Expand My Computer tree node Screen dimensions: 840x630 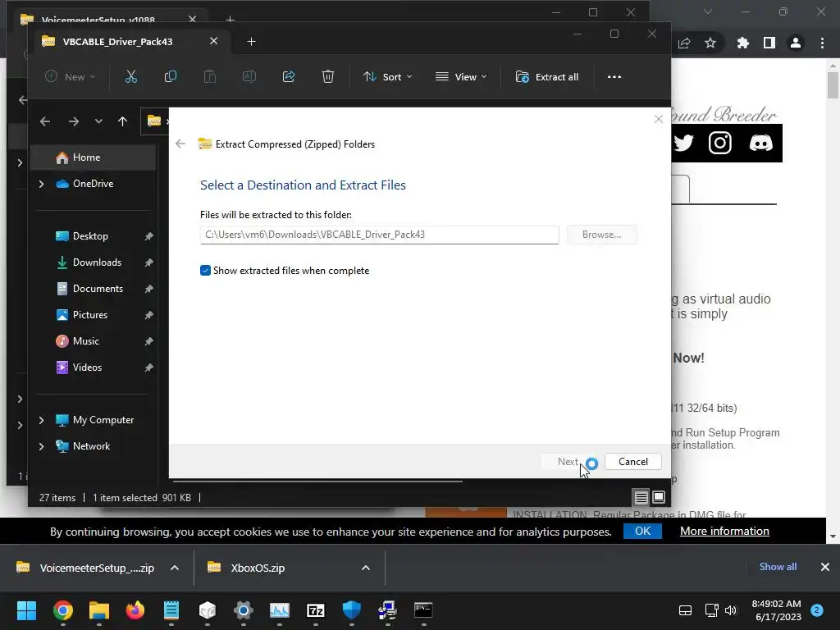click(x=41, y=420)
